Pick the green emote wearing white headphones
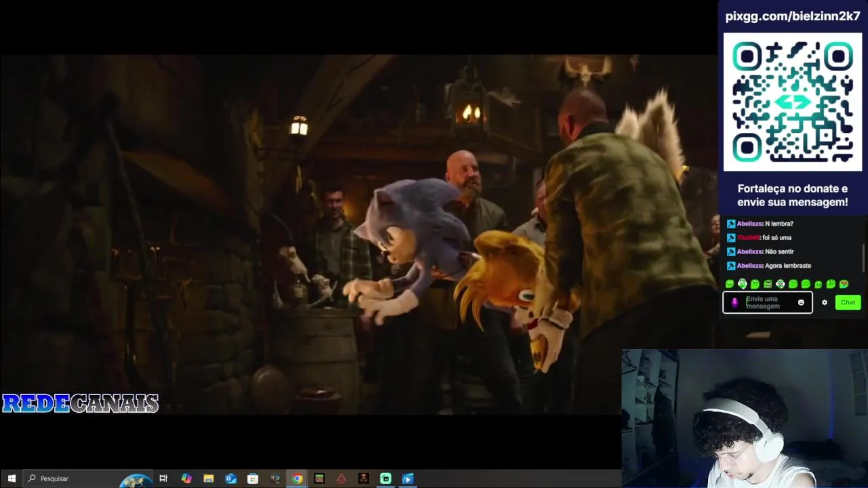 [x=743, y=284]
